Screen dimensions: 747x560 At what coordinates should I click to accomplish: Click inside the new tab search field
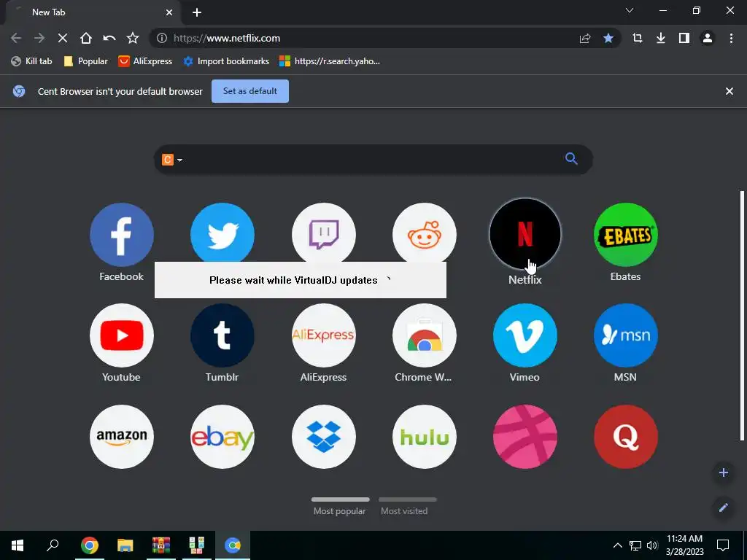373,159
